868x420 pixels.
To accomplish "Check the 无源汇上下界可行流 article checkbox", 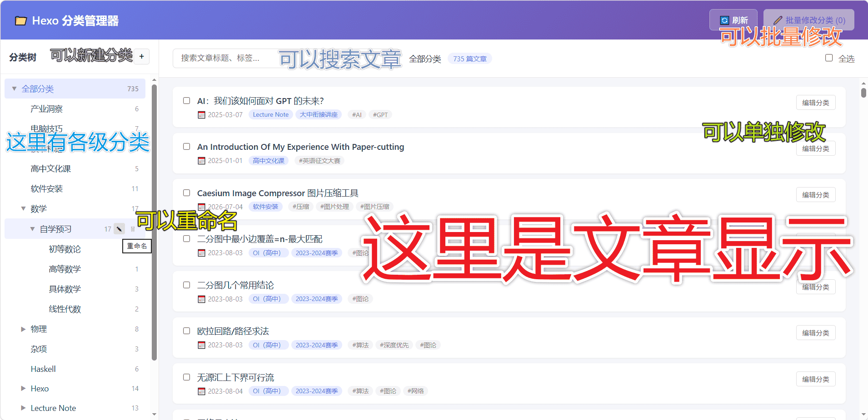I will [x=186, y=377].
